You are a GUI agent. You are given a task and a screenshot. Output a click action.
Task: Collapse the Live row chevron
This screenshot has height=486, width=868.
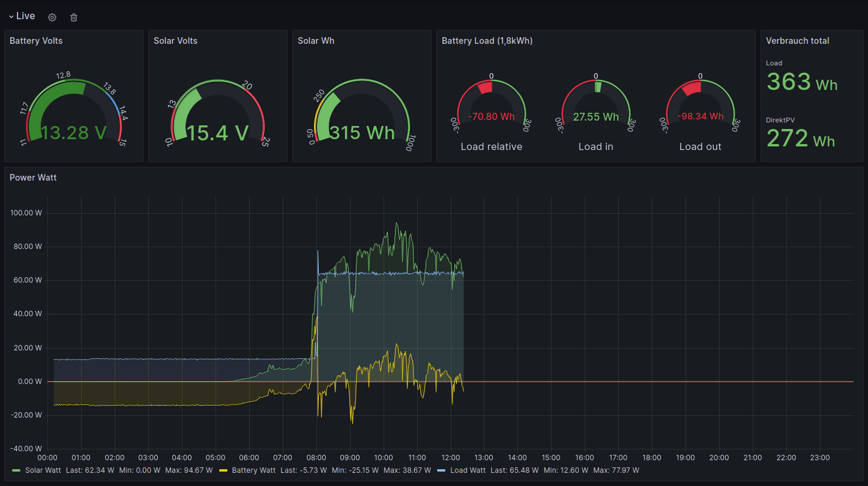tap(11, 17)
